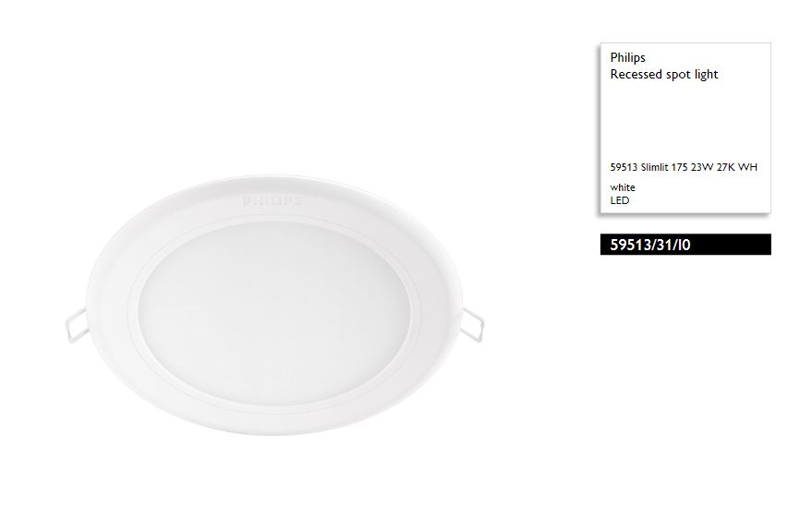
Task: Click the white color label
Action: coord(623,187)
